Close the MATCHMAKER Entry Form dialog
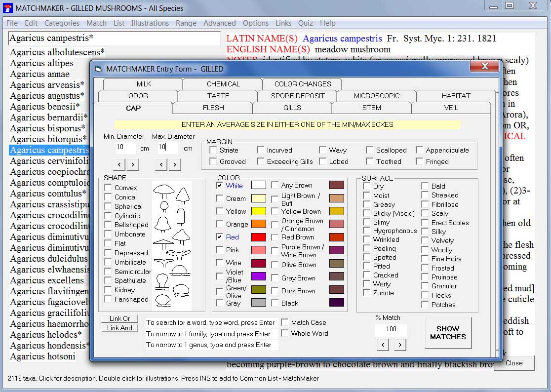The image size is (551, 392). click(484, 66)
